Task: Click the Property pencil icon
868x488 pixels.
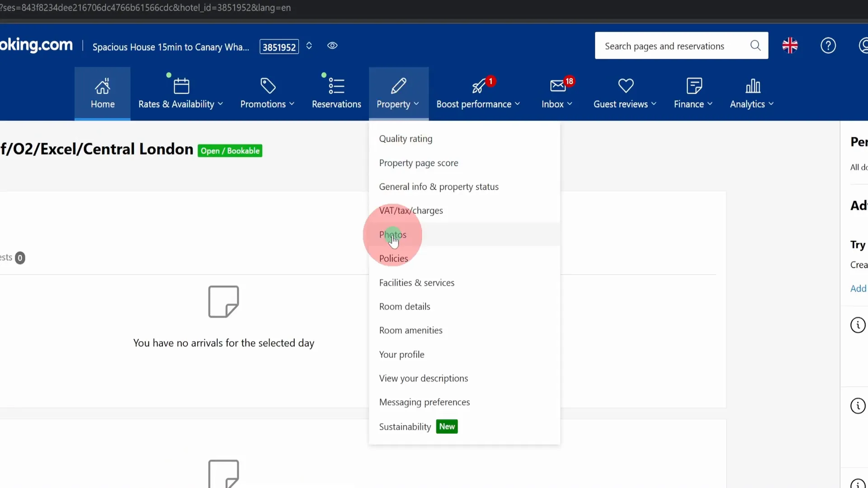Action: pyautogui.click(x=398, y=86)
